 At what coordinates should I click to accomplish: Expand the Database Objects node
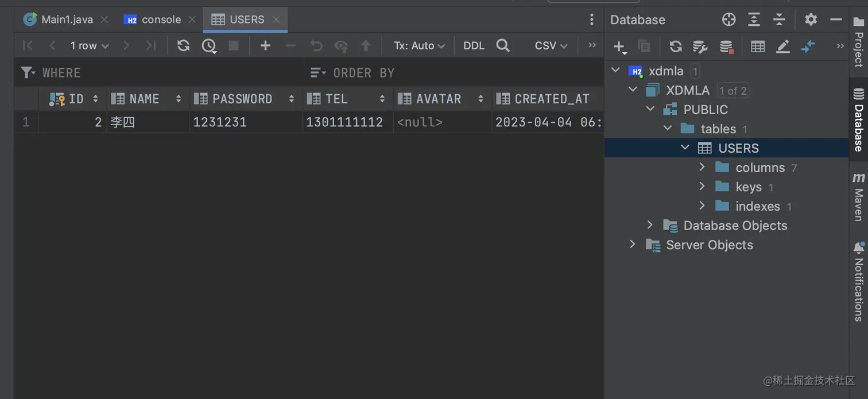(650, 225)
